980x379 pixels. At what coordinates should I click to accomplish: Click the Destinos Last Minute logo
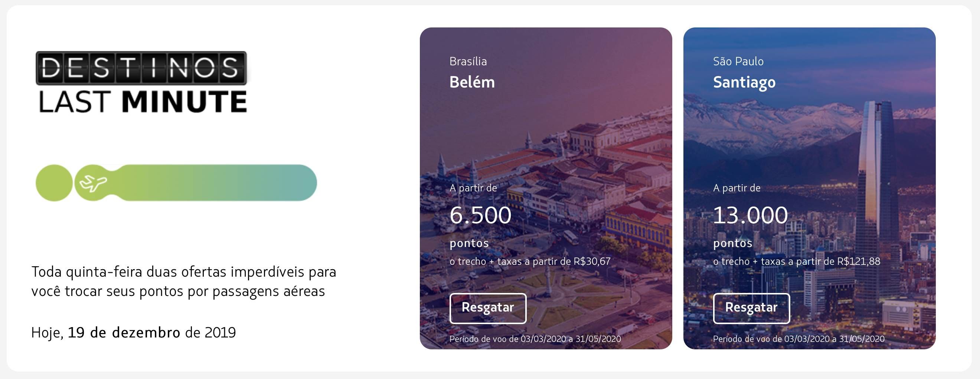(141, 82)
